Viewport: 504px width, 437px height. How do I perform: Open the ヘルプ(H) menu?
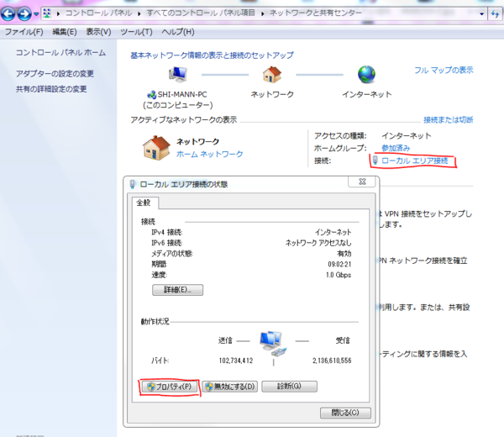(178, 32)
